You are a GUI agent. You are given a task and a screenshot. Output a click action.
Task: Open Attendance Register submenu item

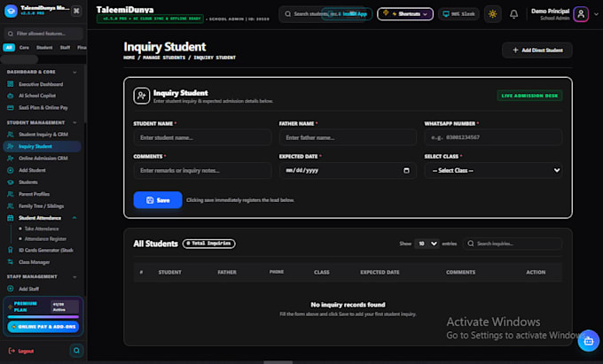click(x=45, y=239)
